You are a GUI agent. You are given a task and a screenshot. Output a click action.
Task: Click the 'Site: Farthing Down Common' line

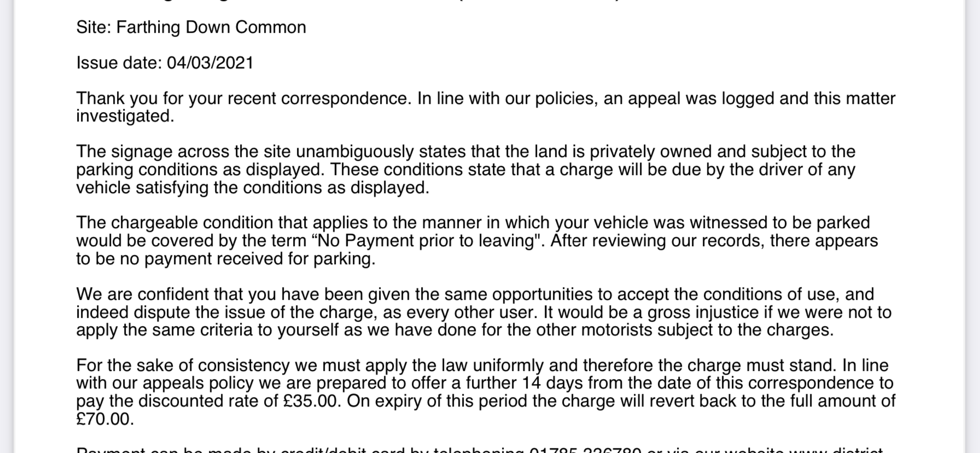191,27
